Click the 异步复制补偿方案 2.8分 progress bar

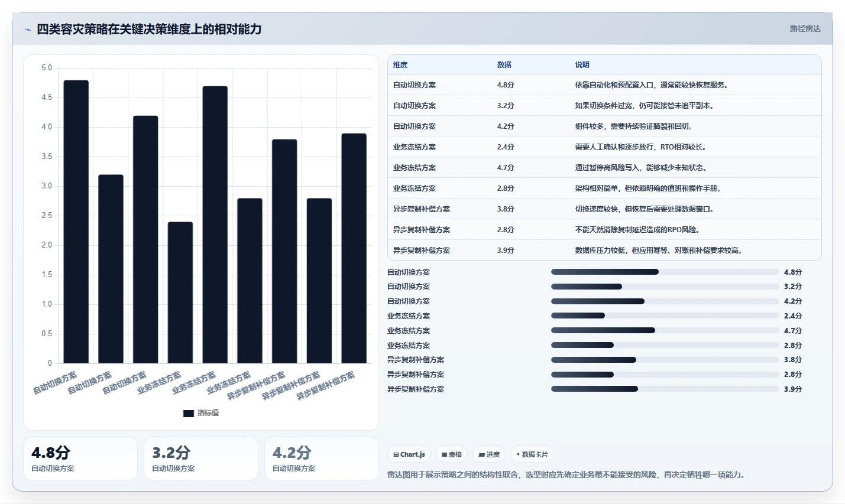(x=665, y=374)
